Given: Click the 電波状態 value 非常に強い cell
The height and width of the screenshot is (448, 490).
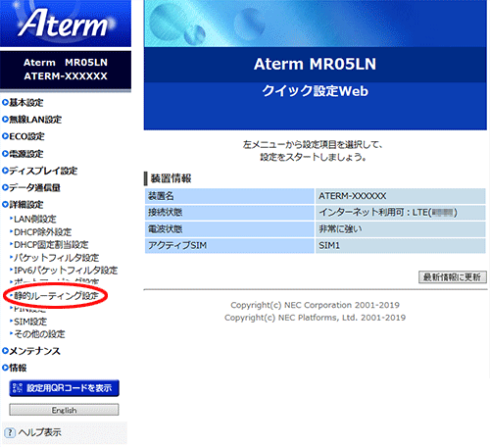Looking at the screenshot, I should (401, 229).
